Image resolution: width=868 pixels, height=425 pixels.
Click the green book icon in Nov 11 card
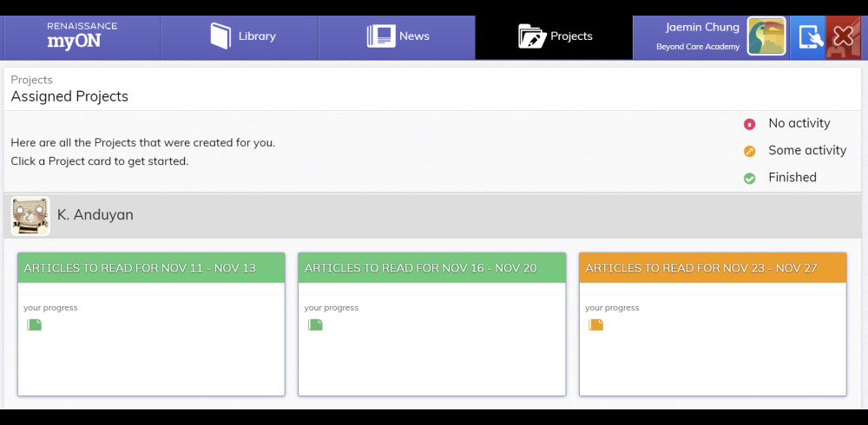click(35, 325)
